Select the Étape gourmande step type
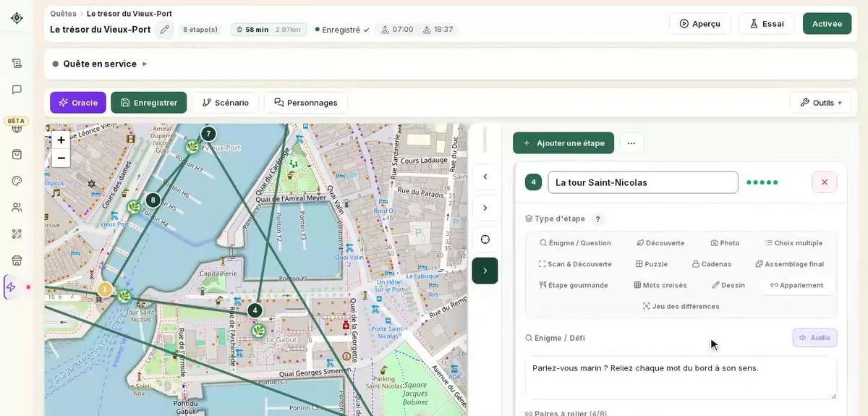Viewport: 868px width, 416px height. [x=574, y=285]
